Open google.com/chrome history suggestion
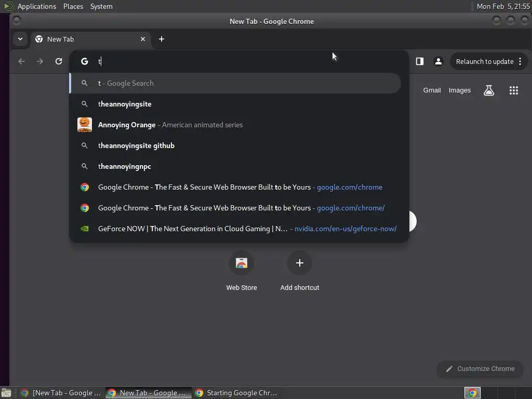 click(x=235, y=187)
